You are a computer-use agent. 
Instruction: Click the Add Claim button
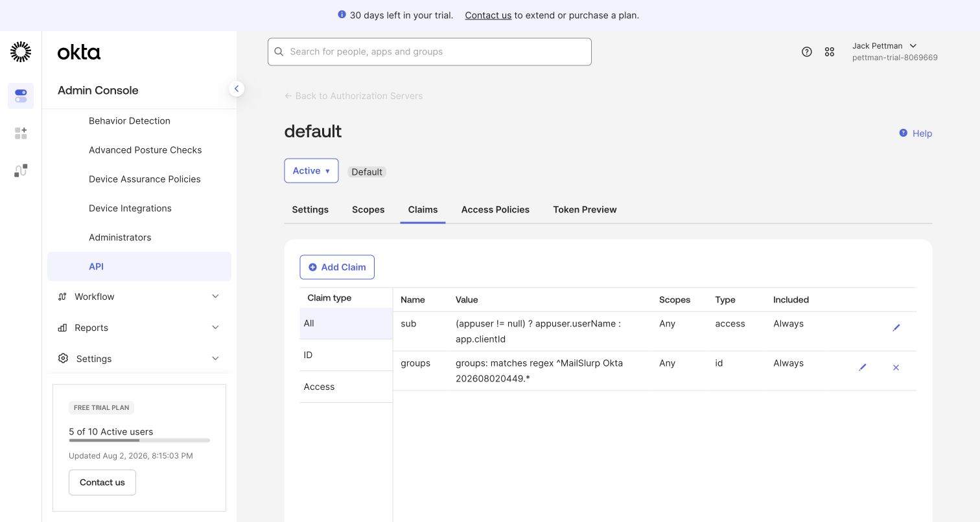tap(337, 267)
